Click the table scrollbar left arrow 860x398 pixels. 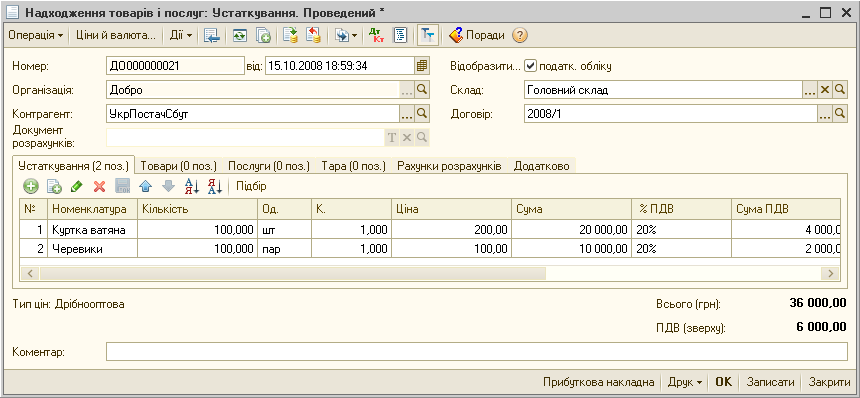pos(30,273)
